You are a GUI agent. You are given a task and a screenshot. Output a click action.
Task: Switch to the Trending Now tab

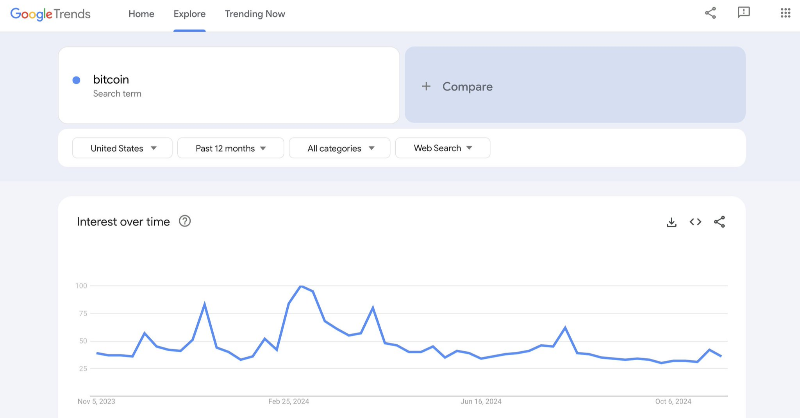click(x=255, y=14)
